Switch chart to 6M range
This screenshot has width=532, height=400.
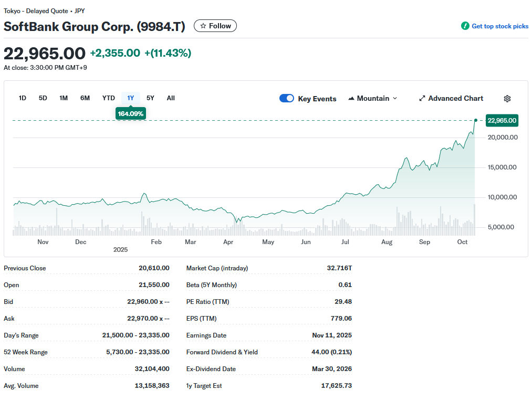coord(85,98)
